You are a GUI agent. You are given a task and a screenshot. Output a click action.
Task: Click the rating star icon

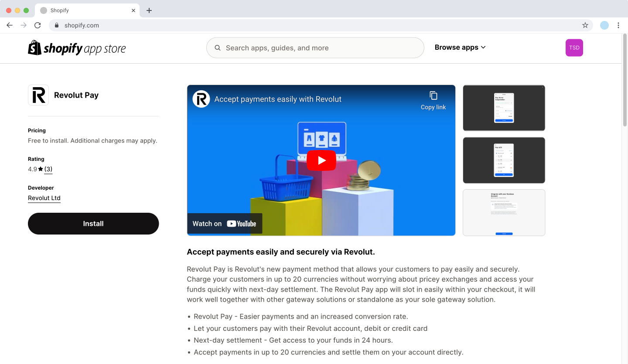pyautogui.click(x=41, y=169)
